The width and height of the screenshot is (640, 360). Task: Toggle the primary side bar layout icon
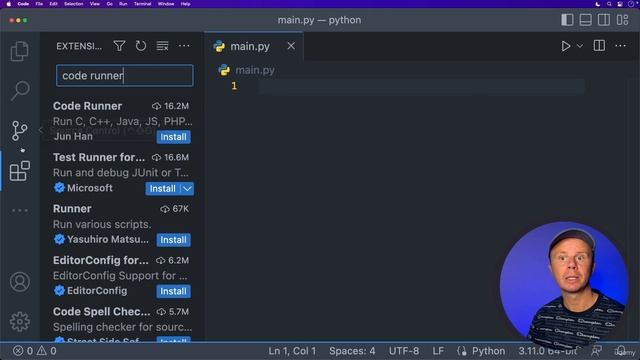click(x=567, y=20)
